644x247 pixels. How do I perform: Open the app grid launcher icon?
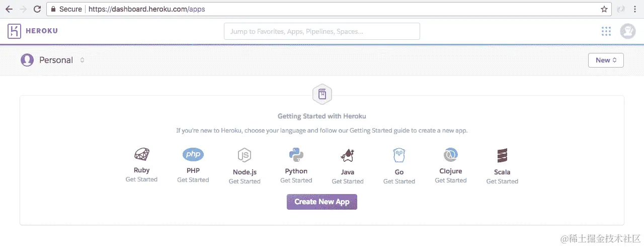pos(606,31)
